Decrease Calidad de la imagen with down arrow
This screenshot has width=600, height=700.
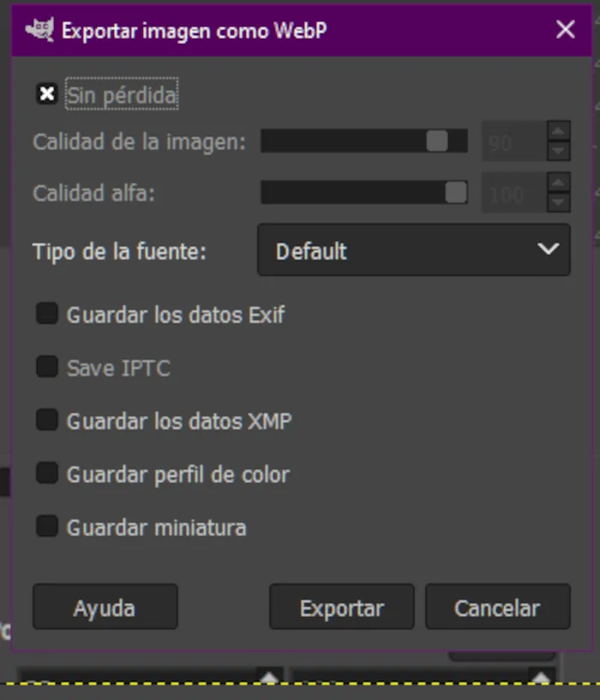pos(559,151)
